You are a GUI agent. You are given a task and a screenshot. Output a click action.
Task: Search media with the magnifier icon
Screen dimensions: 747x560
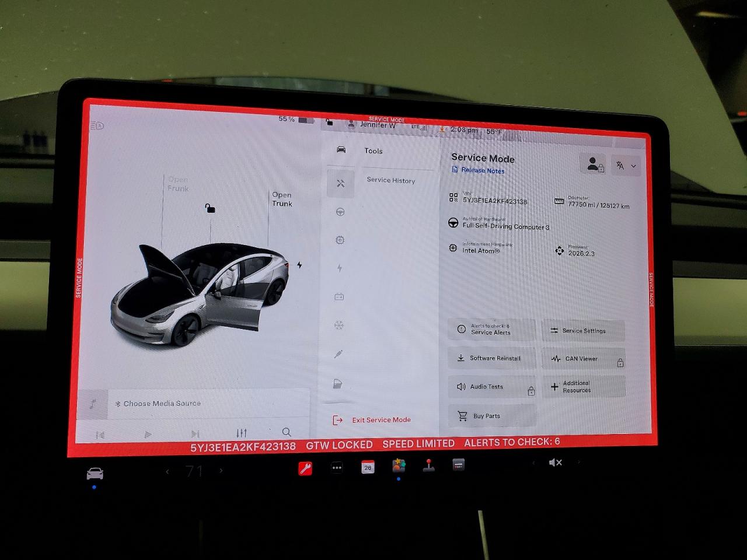tap(287, 432)
